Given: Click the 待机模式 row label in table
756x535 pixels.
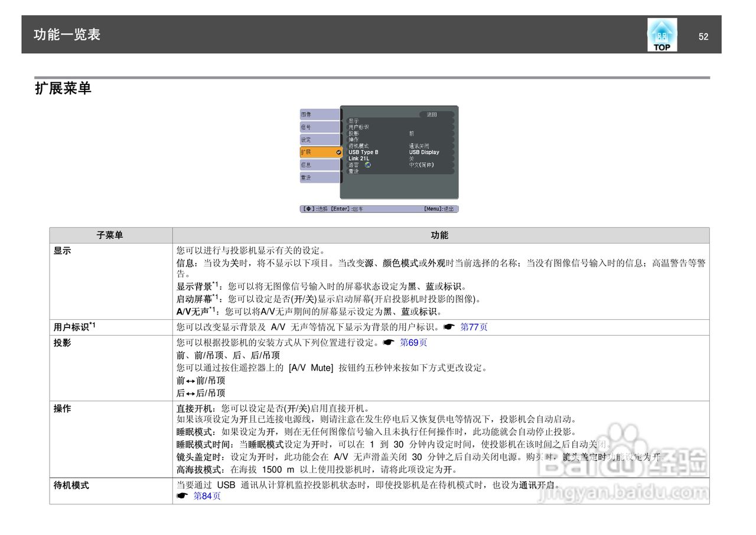Looking at the screenshot, I should click(71, 485).
